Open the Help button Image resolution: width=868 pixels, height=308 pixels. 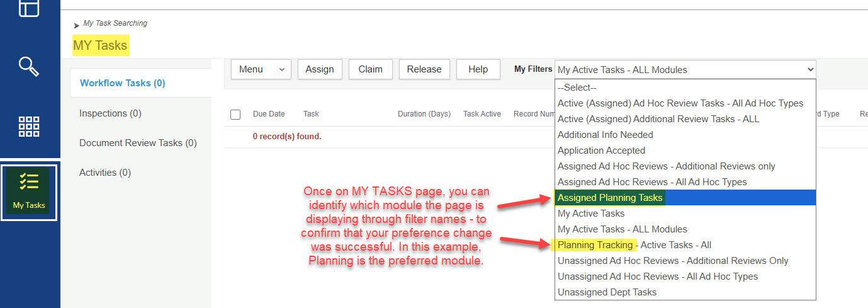[478, 69]
